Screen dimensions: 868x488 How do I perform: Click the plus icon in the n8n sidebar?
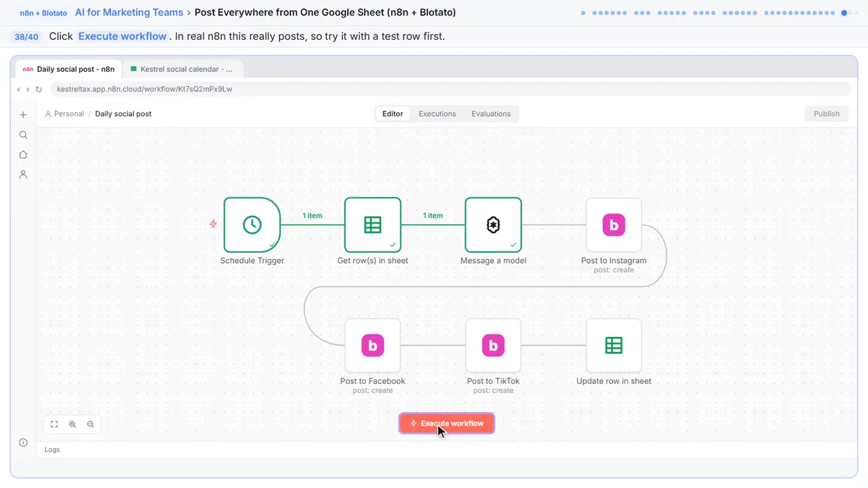(23, 115)
